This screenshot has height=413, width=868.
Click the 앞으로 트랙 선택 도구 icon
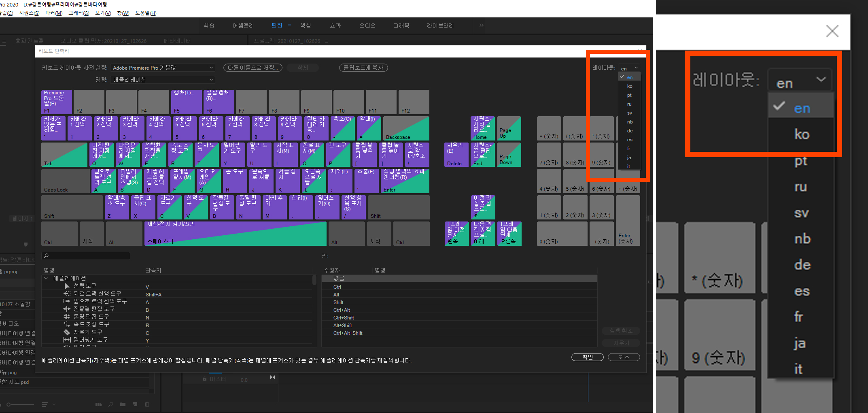click(67, 301)
